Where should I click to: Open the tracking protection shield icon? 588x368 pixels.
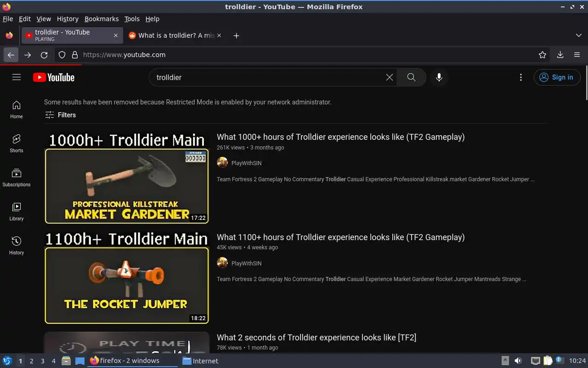tap(62, 55)
